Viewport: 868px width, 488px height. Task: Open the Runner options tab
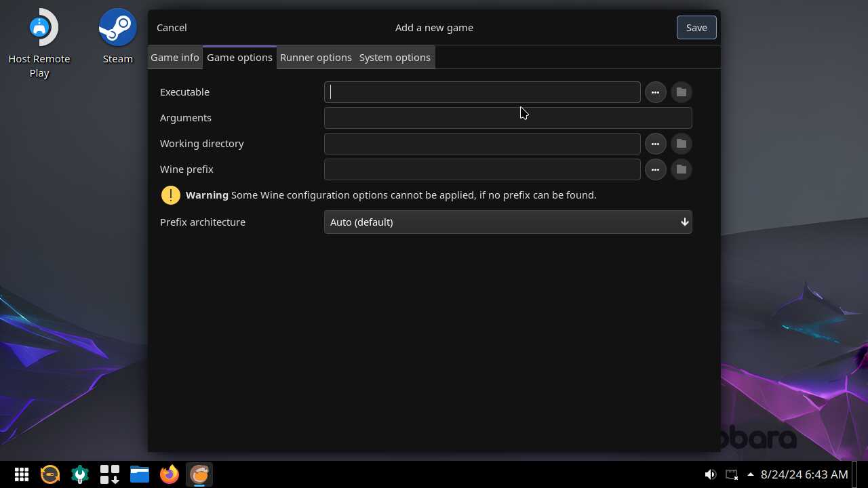[316, 58]
